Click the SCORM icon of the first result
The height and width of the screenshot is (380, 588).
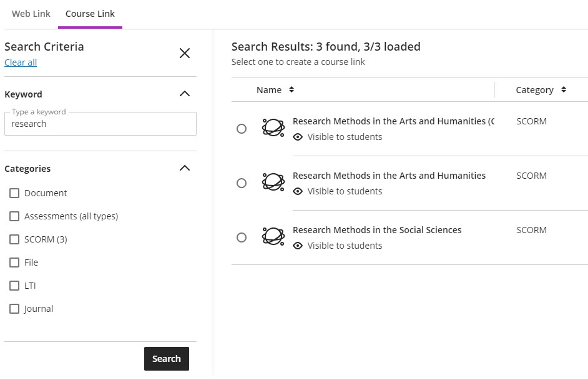point(273,127)
